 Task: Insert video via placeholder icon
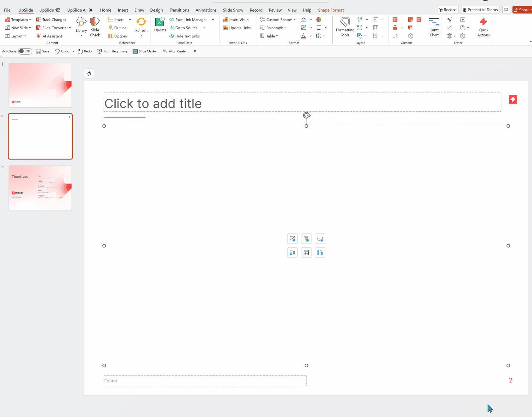292,252
